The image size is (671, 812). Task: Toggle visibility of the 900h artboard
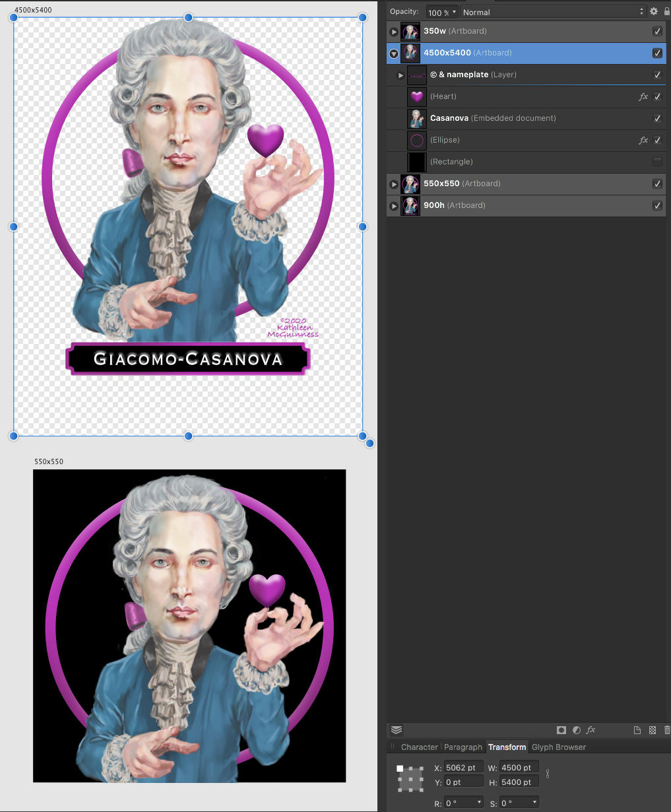(x=657, y=205)
